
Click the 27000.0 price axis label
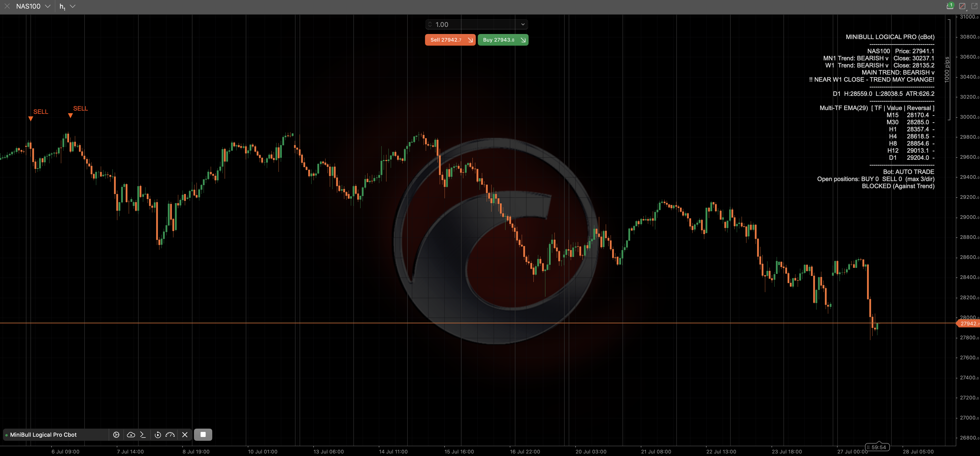969,418
